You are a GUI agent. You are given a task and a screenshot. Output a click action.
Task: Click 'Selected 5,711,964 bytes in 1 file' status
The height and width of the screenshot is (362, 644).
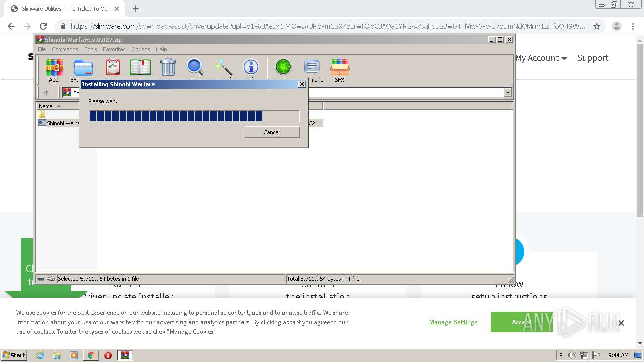point(99,279)
